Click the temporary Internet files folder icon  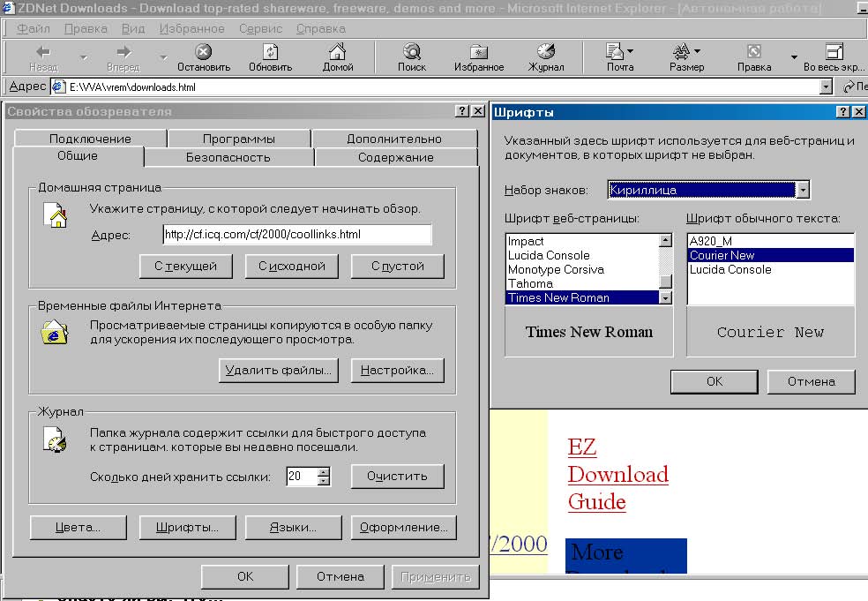click(55, 333)
